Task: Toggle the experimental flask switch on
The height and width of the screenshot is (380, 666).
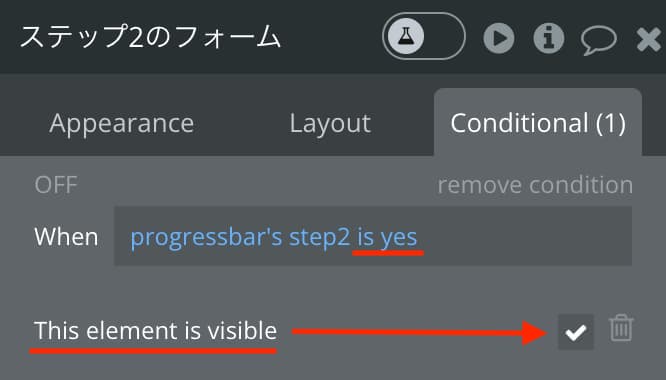Action: (x=424, y=36)
